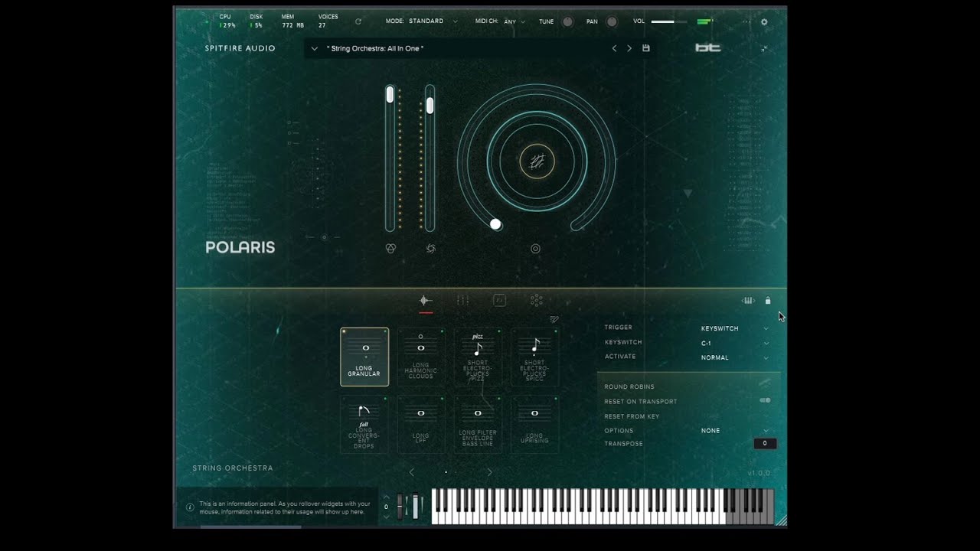Click the swirl icon below right slider

point(430,249)
